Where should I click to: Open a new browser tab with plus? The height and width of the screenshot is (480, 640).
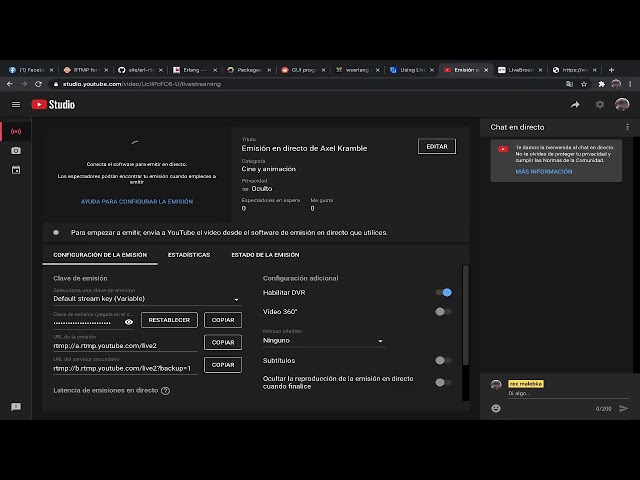[611, 70]
